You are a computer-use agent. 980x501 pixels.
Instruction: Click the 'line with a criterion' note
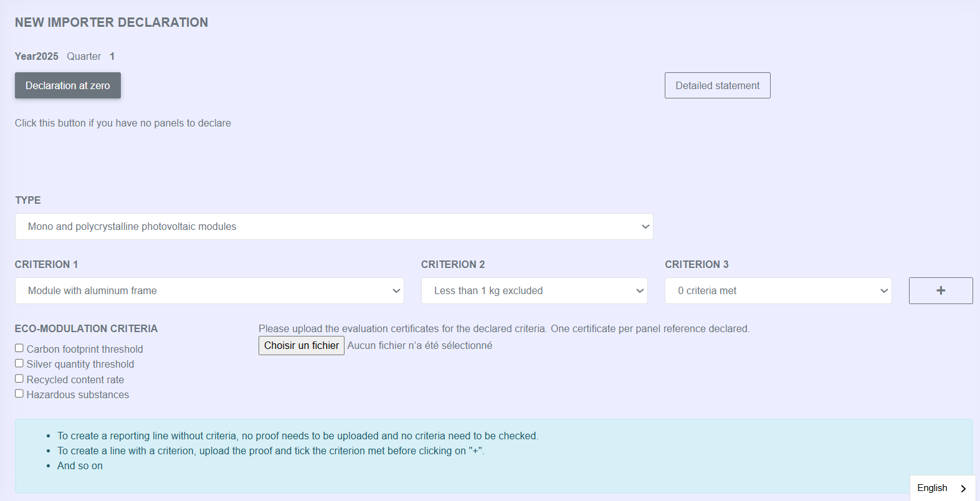[x=270, y=451]
